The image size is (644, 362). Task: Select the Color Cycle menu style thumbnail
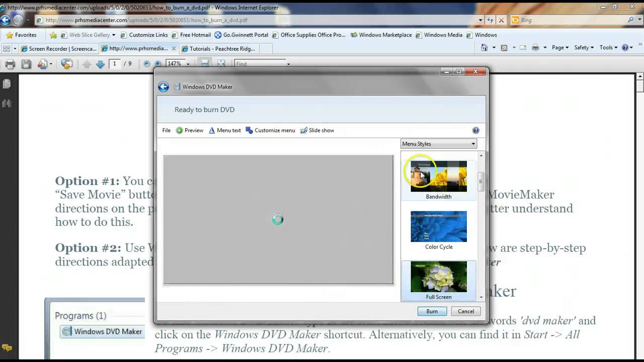[439, 226]
